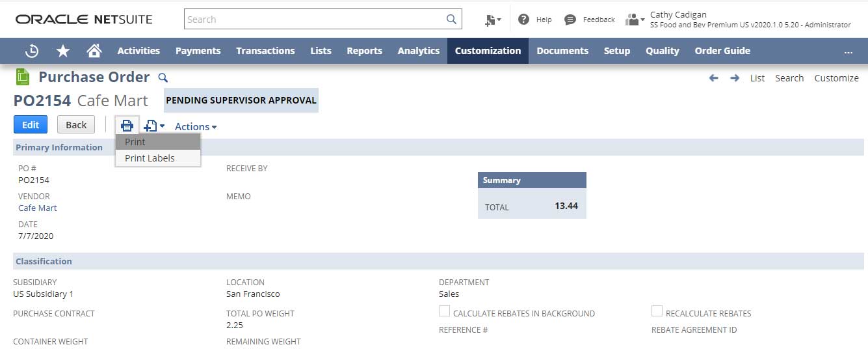This screenshot has height=362, width=868.
Task: Click the PO2154 value under PO #
Action: click(34, 180)
